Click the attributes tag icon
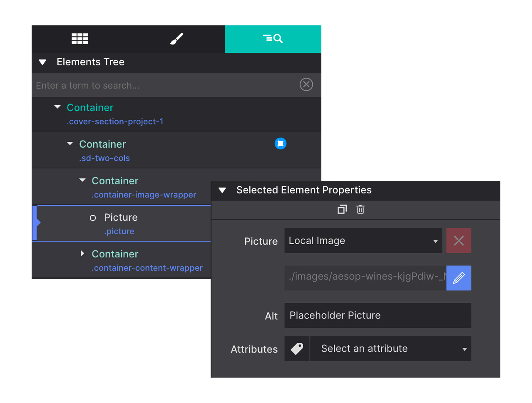 (x=297, y=349)
